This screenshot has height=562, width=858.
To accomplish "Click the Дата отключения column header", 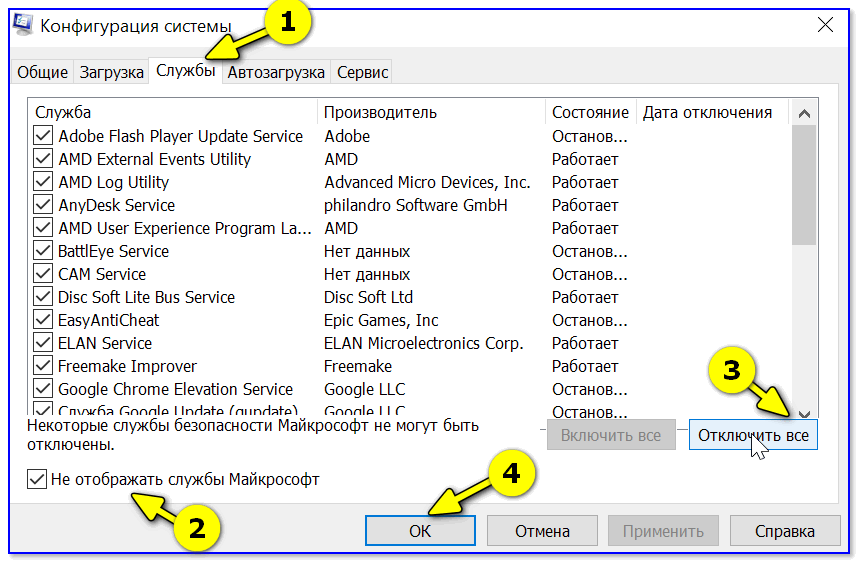I will tap(710, 112).
